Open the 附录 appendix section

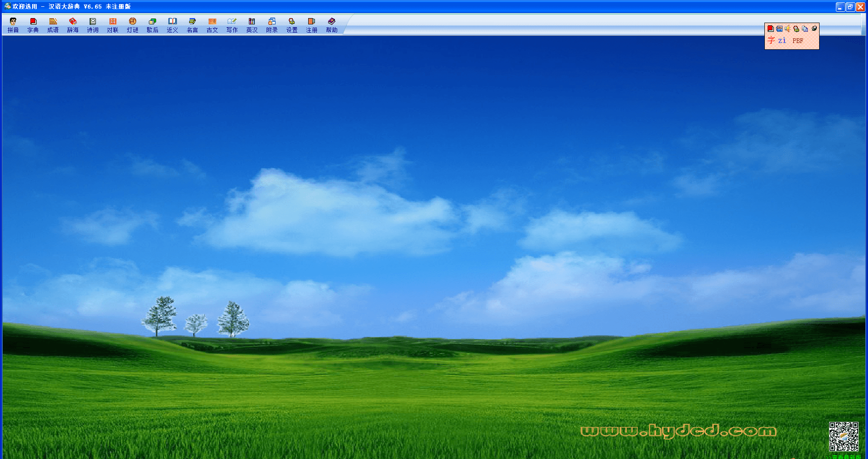(272, 25)
